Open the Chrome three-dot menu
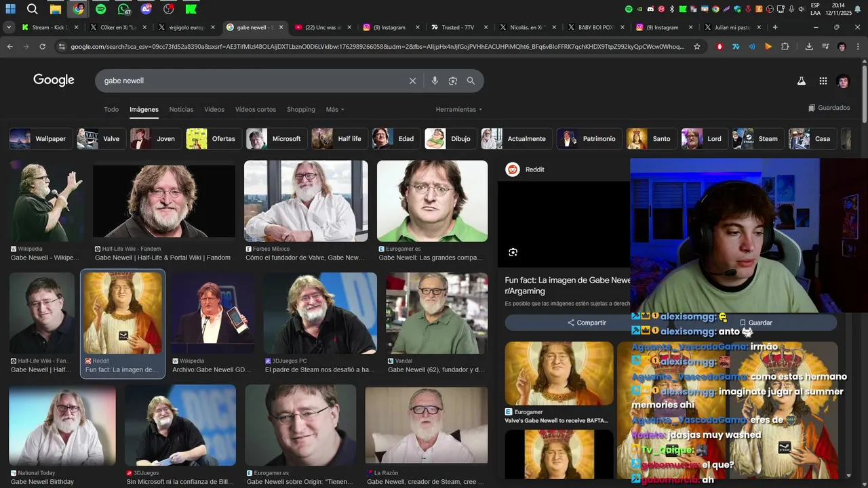Screen dimensions: 868x488 (858, 47)
